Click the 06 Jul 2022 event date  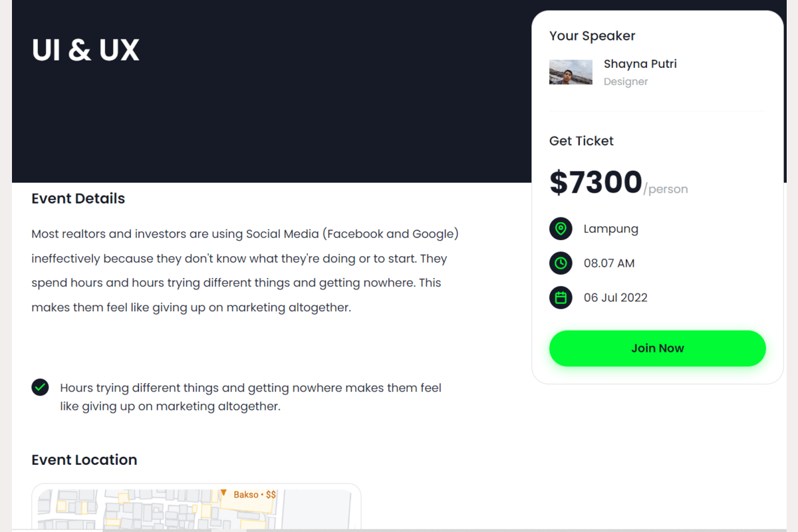(615, 297)
